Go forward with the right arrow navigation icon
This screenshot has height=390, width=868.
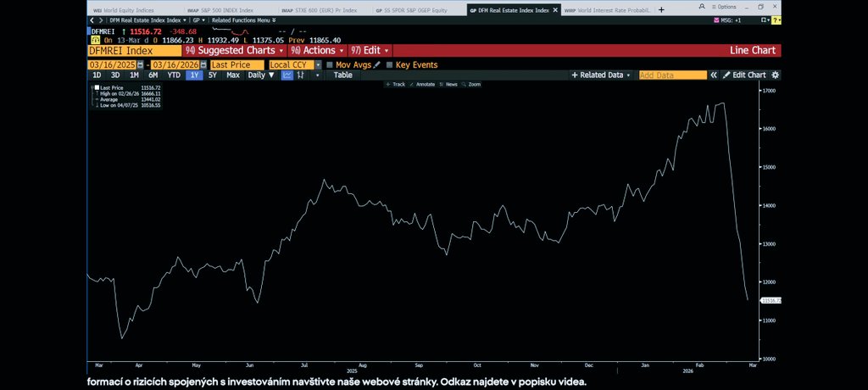100,20
